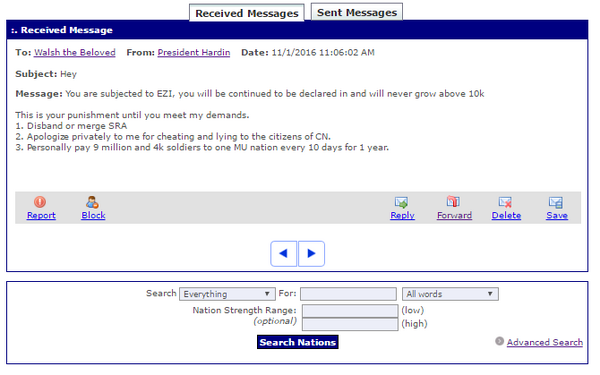
Task: Focus the Nation Strength low field
Action: [350, 311]
